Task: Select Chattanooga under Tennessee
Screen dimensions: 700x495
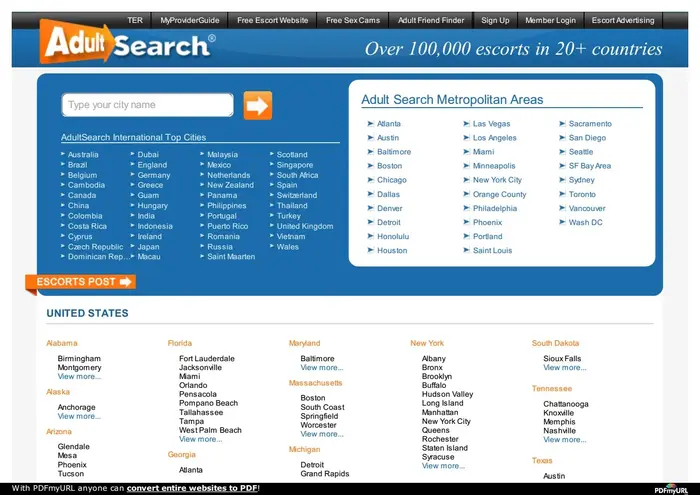Action: coord(566,404)
